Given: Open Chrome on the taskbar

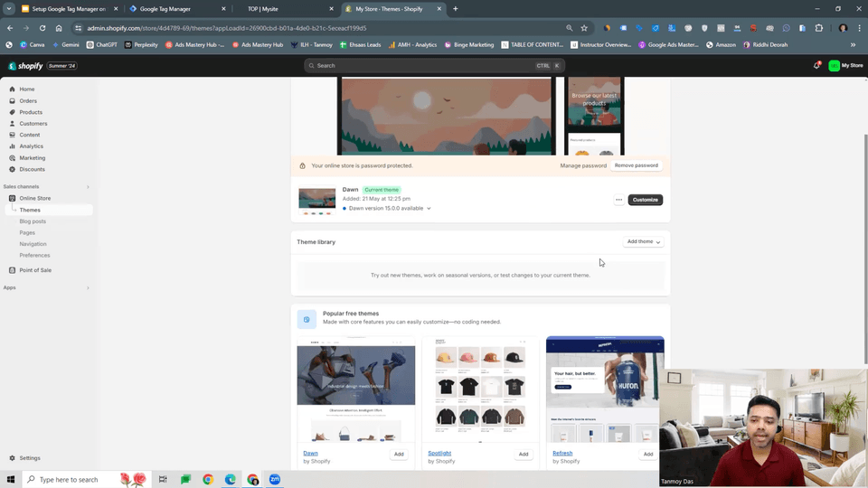Looking at the screenshot, I should click(x=208, y=479).
